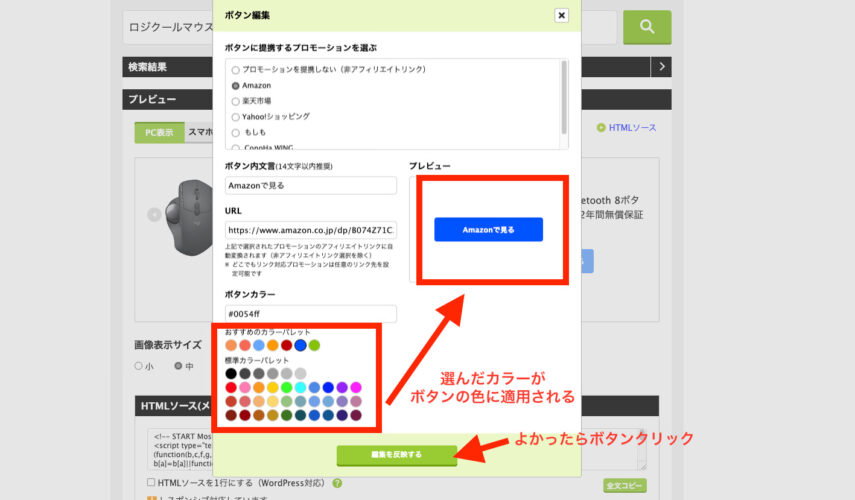Focus the ボタン内文言 text field
855x500 pixels.
(x=311, y=185)
